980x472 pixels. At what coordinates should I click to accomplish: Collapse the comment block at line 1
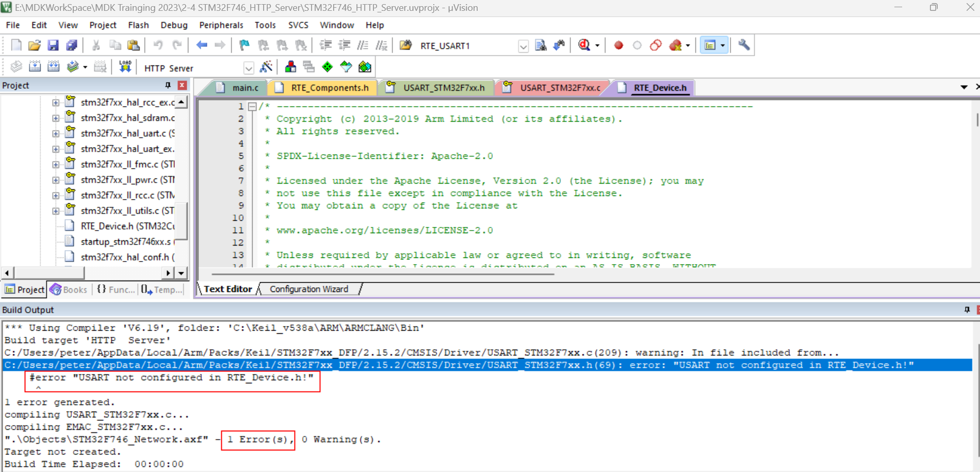point(252,106)
